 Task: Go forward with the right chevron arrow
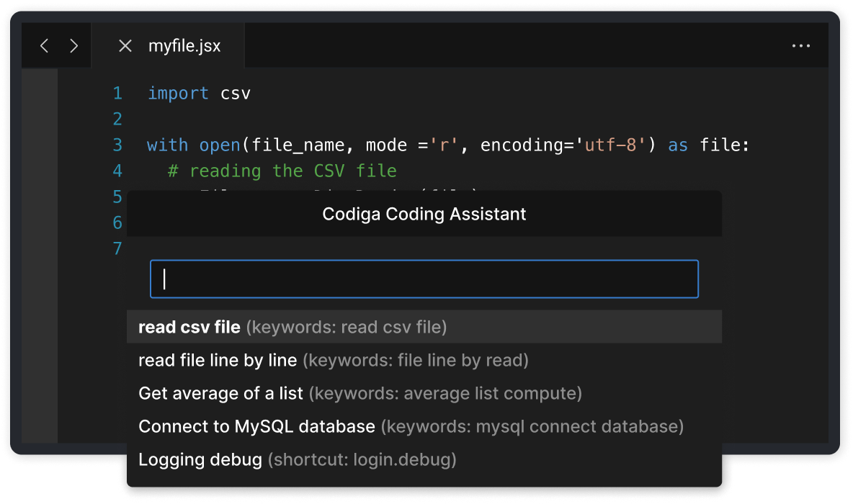[74, 45]
